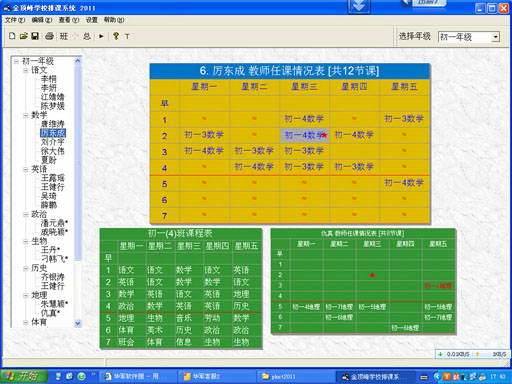The width and height of the screenshot is (512, 384).
Task: Click 劳动 in class timetable Thursday
Action: coord(212,318)
